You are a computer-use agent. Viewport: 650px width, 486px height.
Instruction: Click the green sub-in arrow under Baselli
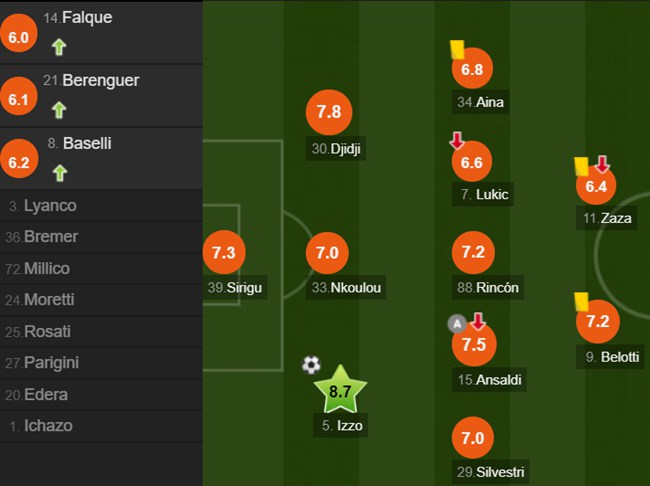pos(59,172)
